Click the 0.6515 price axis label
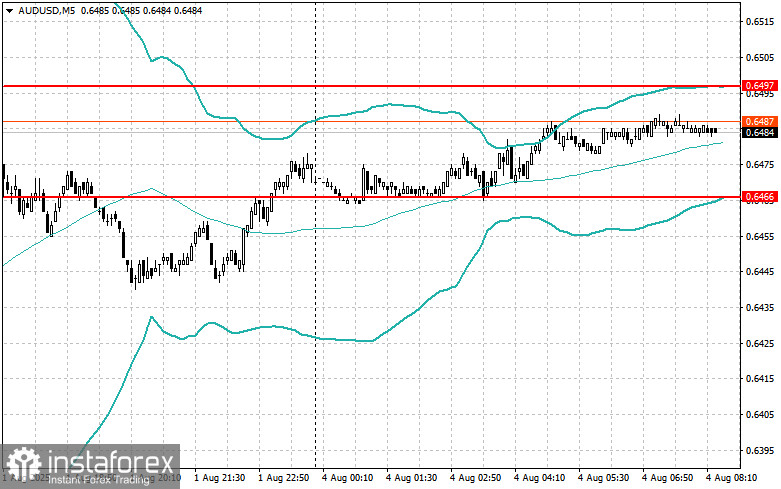The width and height of the screenshot is (781, 489). click(760, 21)
